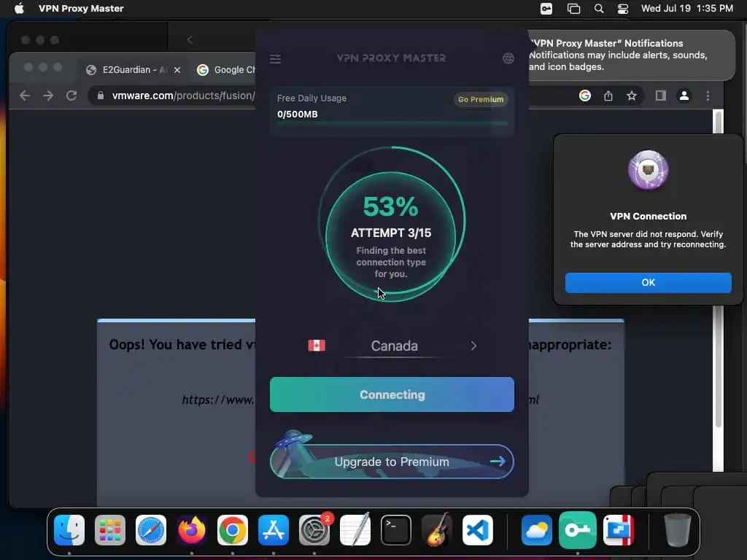The height and width of the screenshot is (560, 747).
Task: Open the Canada server location selector
Action: (x=392, y=346)
